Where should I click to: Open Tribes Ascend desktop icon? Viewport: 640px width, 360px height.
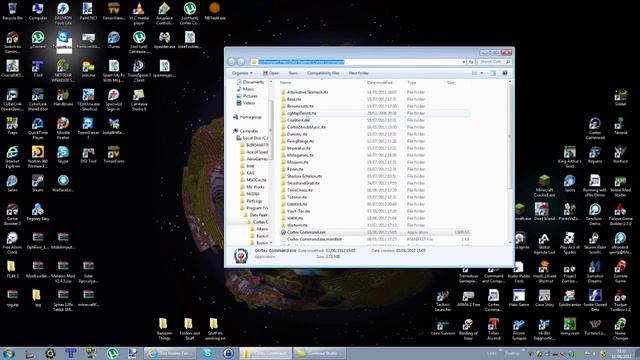pos(493,329)
